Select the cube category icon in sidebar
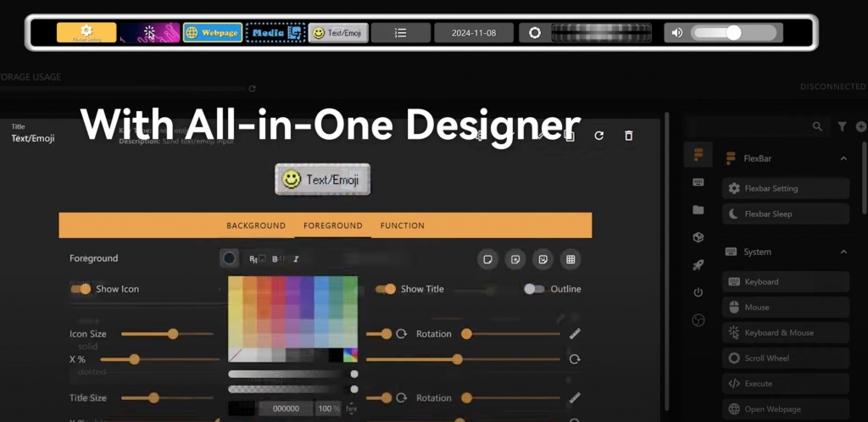The height and width of the screenshot is (422, 868). 698,237
